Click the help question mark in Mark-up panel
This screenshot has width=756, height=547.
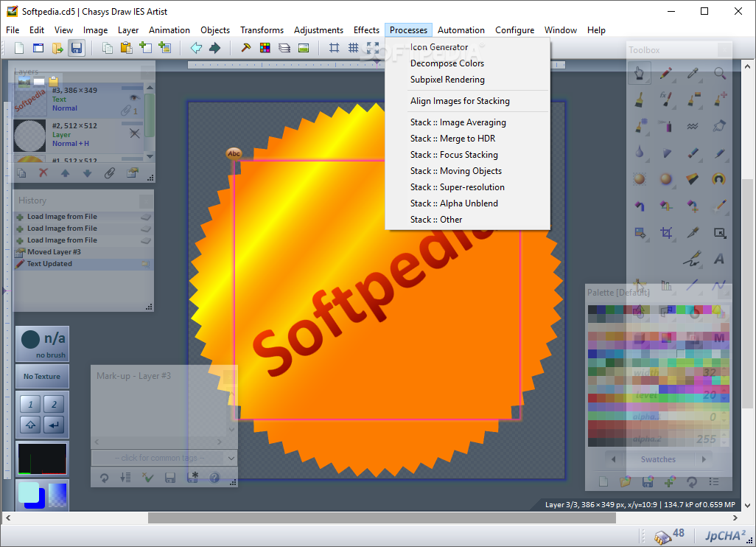coord(214,478)
